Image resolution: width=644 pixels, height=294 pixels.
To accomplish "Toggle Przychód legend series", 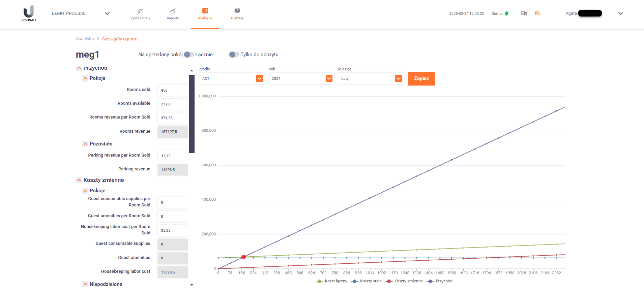I will click(439, 281).
